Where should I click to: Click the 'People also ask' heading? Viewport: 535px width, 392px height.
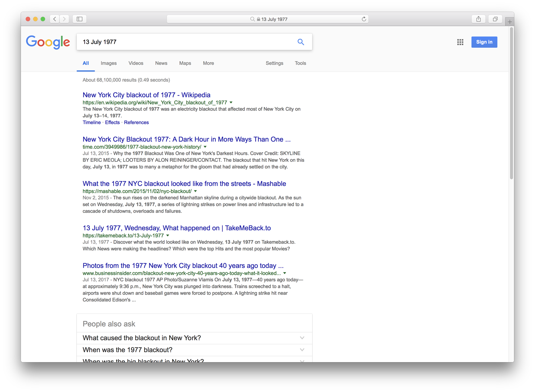[x=109, y=324]
